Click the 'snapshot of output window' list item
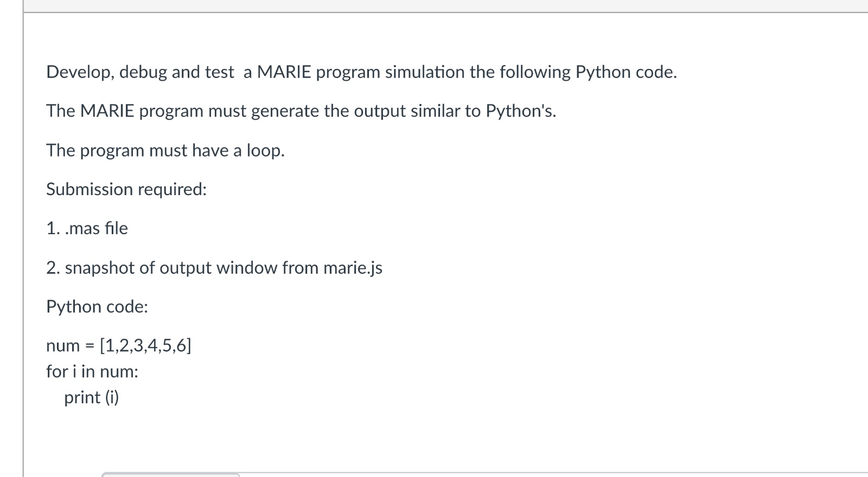 [214, 268]
